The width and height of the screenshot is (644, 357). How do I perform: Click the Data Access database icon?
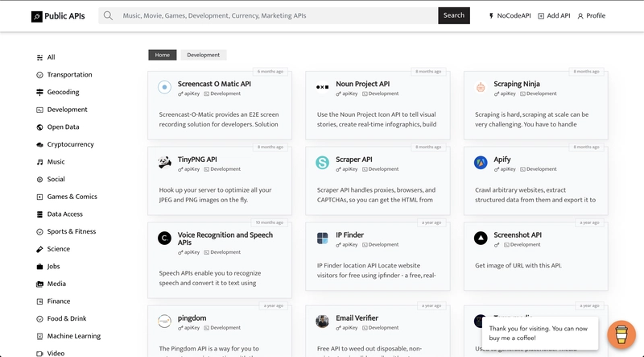(x=39, y=214)
